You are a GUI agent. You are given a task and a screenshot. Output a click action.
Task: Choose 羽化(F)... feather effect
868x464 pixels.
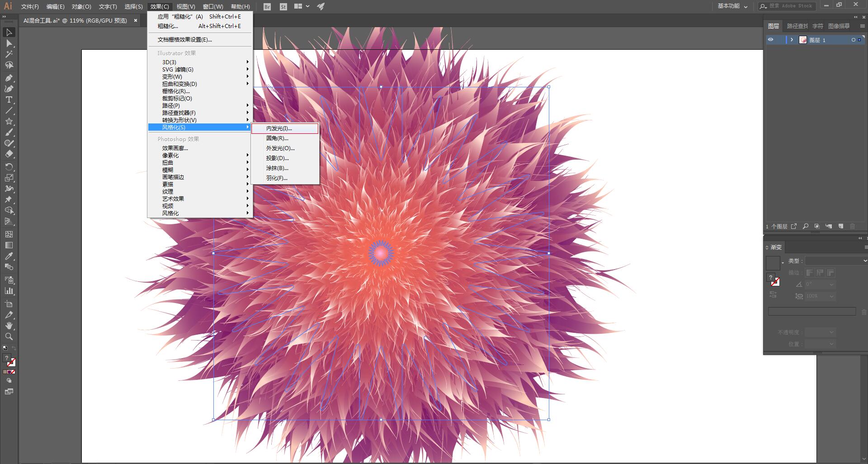[285, 178]
